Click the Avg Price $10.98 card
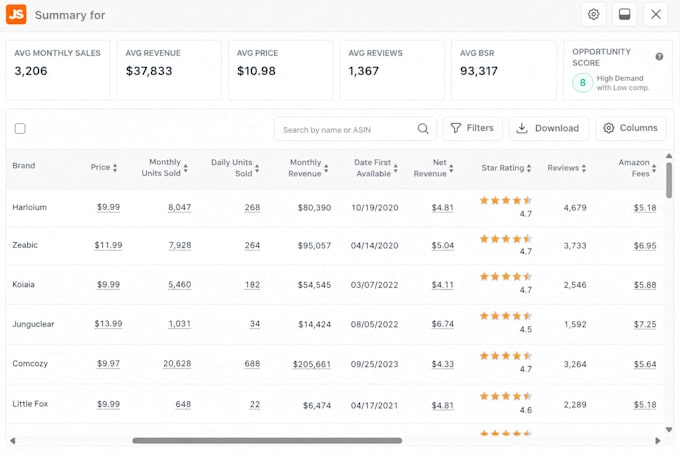Screen dimensions: 680x453 tap(281, 70)
